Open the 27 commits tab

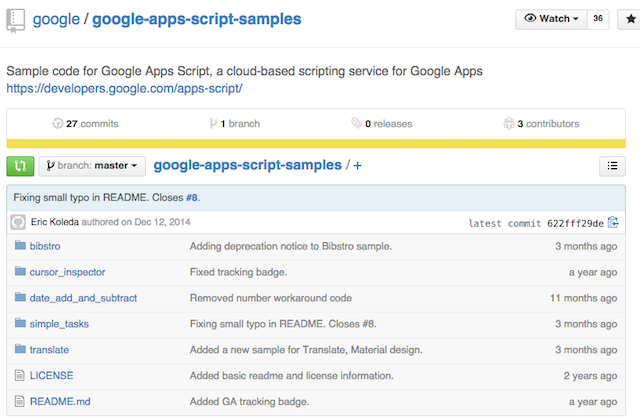tap(85, 124)
